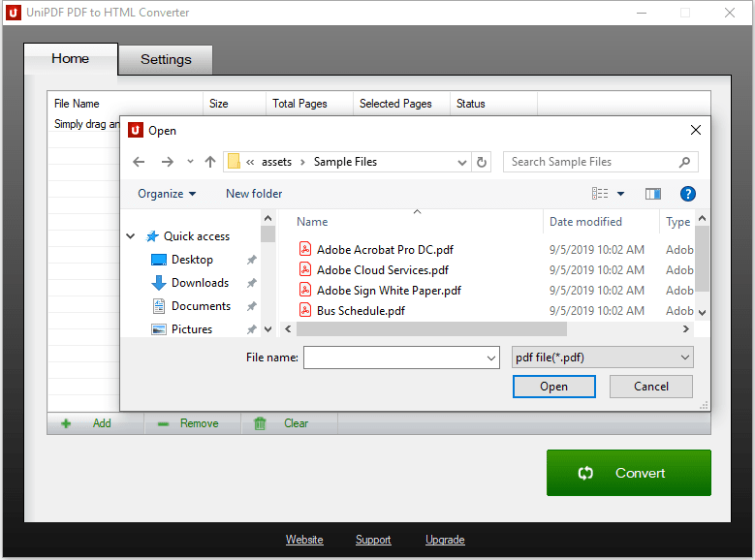
Task: Open the Website link
Action: click(304, 540)
